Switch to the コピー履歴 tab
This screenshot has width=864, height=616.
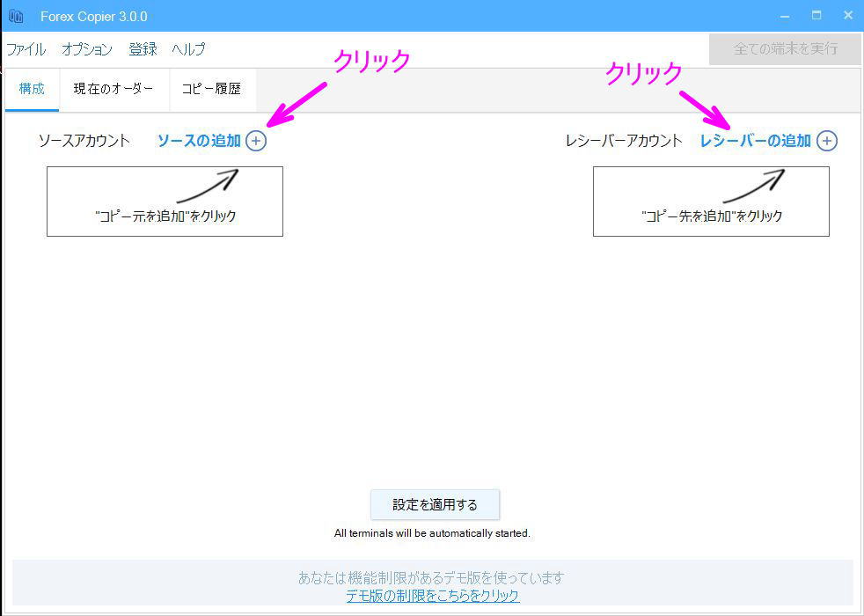pos(211,89)
